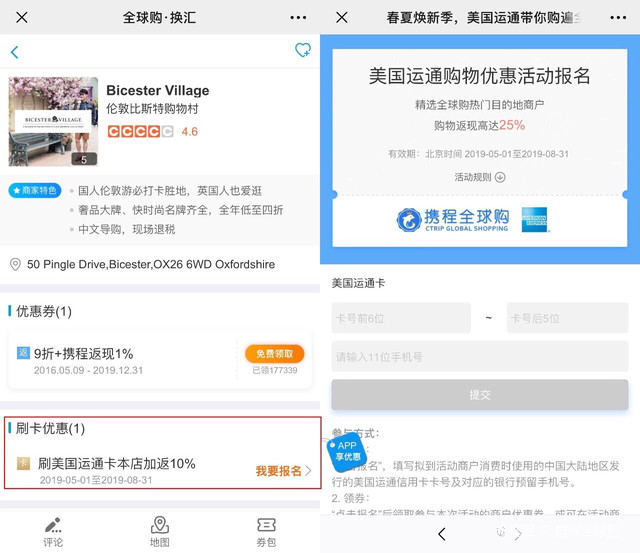The image size is (640, 553).
Task: Close the 全球购·换汇 page with the X icon
Action: tap(22, 18)
